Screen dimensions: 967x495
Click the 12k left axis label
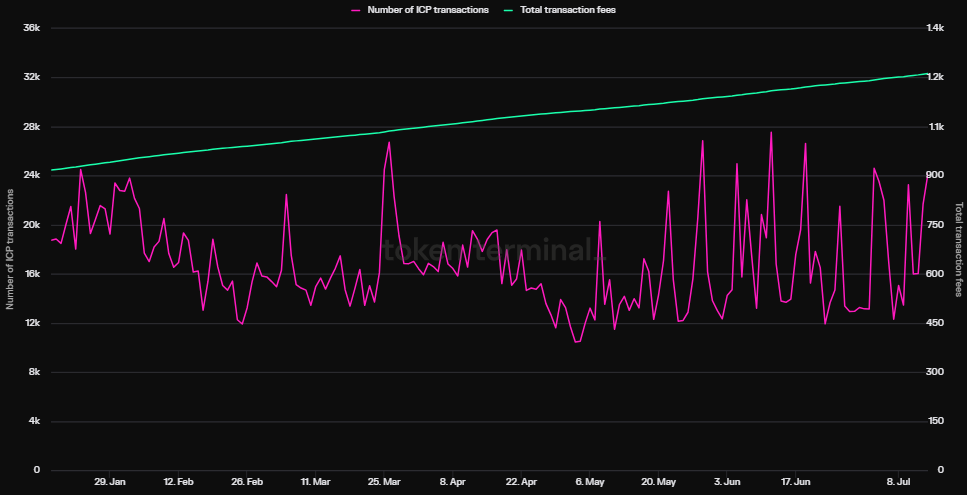[x=31, y=324]
